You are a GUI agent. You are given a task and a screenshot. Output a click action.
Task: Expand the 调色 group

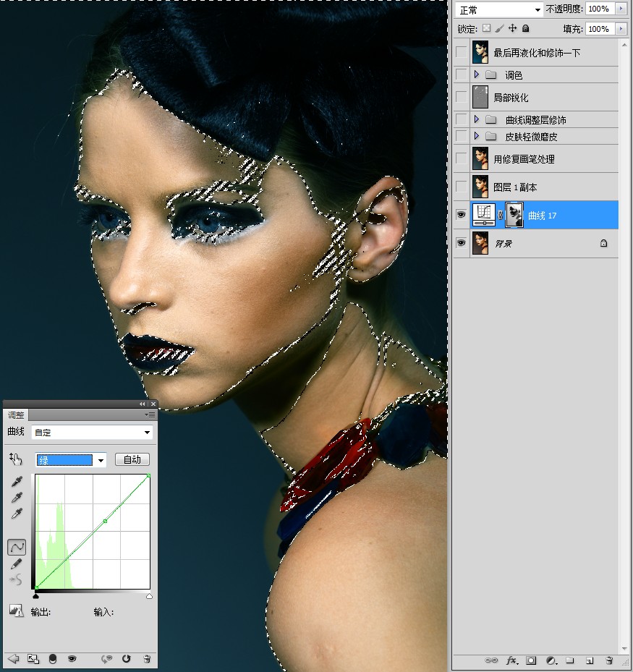[x=477, y=75]
